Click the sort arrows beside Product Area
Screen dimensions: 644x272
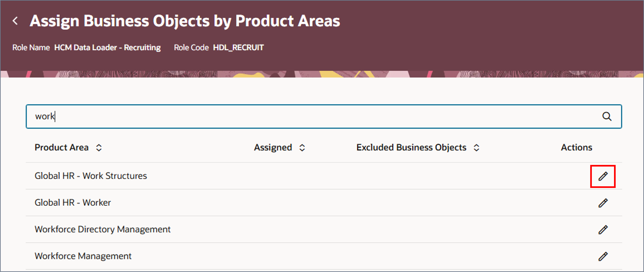pos(99,148)
